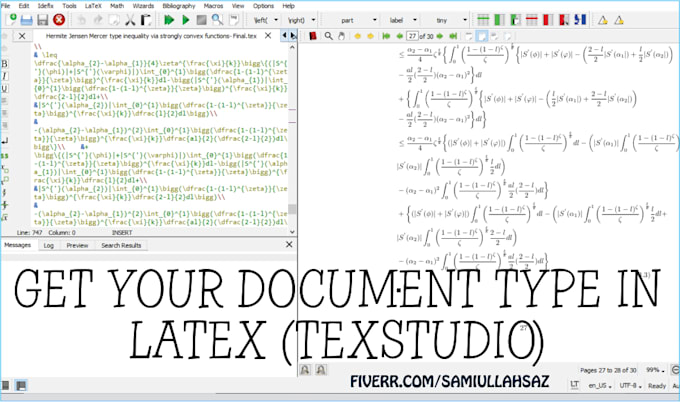Screen dimensions: 680x402
Task: Click the page number field showing 27
Action: 412,36
